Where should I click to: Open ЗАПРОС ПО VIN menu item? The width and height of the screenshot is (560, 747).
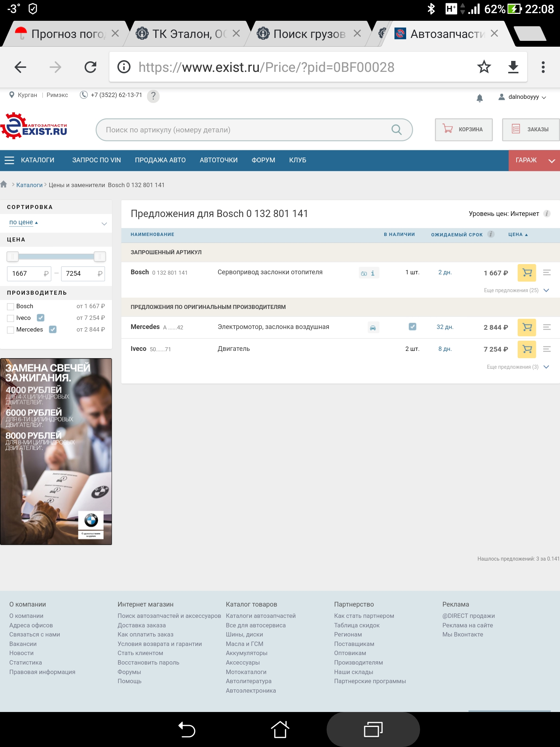[x=96, y=160]
